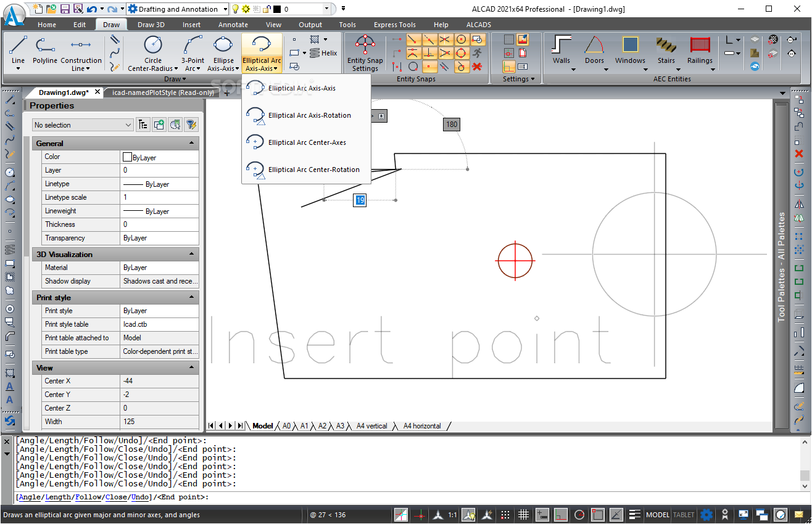Click the Thickness value field
This screenshot has width=812, height=524.
[159, 224]
